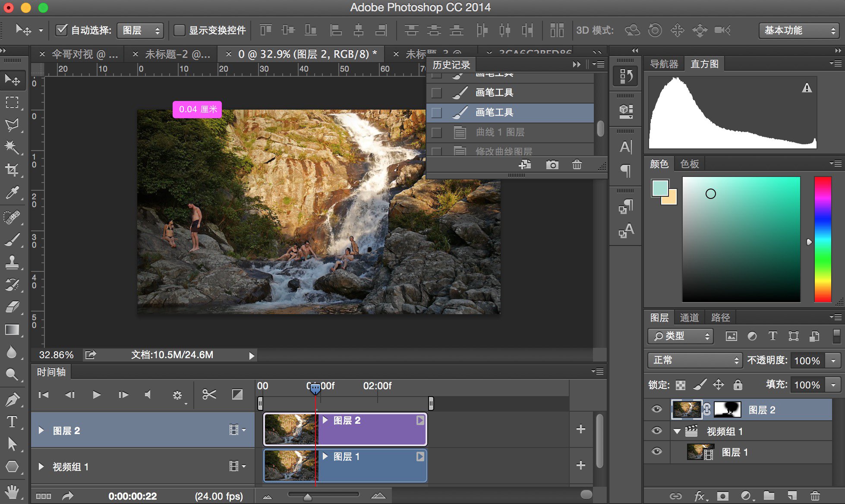This screenshot has width=845, height=504.
Task: Open the 伞哥对视 document tab
Action: (85, 54)
